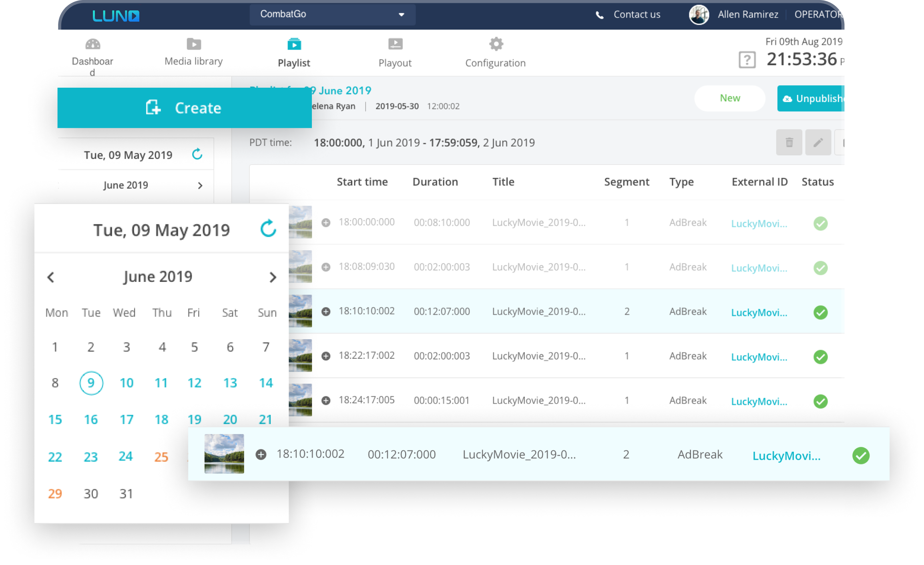Click status check mark for 18:10:10:002 table row
Screen dimensions: 924x565
click(821, 312)
